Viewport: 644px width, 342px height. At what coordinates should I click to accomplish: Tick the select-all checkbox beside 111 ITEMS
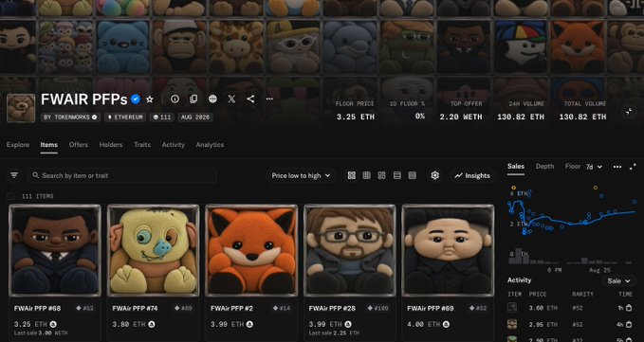[10, 196]
